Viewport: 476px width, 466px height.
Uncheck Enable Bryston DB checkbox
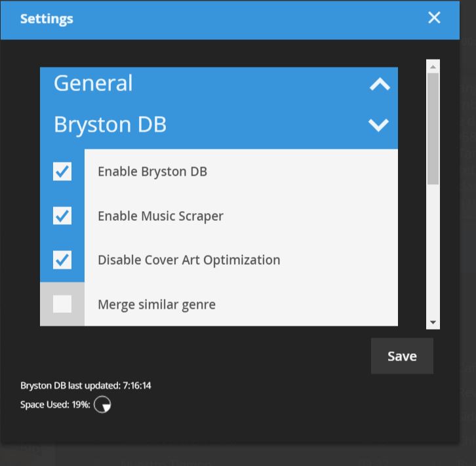coord(62,172)
